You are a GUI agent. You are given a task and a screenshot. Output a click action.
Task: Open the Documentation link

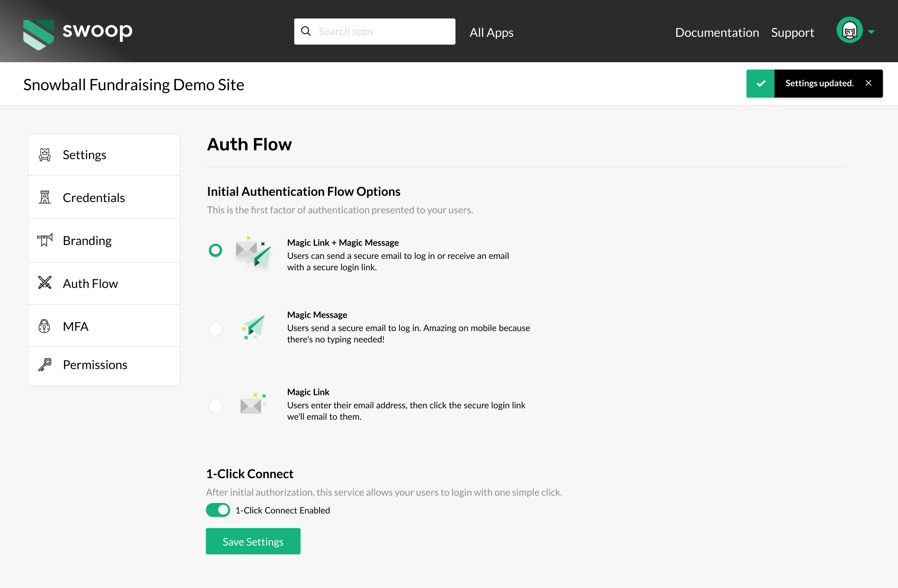coord(717,32)
